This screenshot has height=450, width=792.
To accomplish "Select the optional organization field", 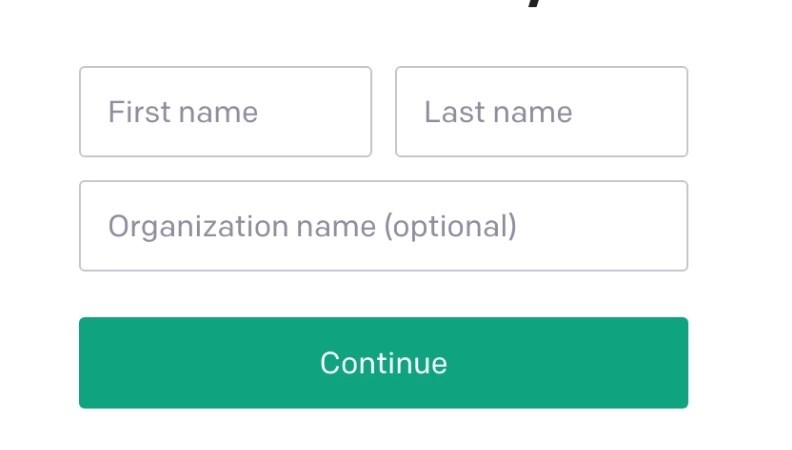I will pyautogui.click(x=383, y=226).
